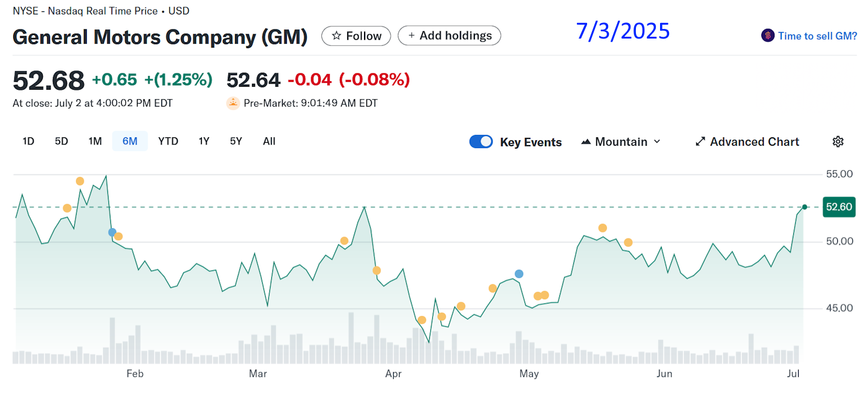Click the green +(1.25%) percent change
The height and width of the screenshot is (398, 868).
[177, 79]
